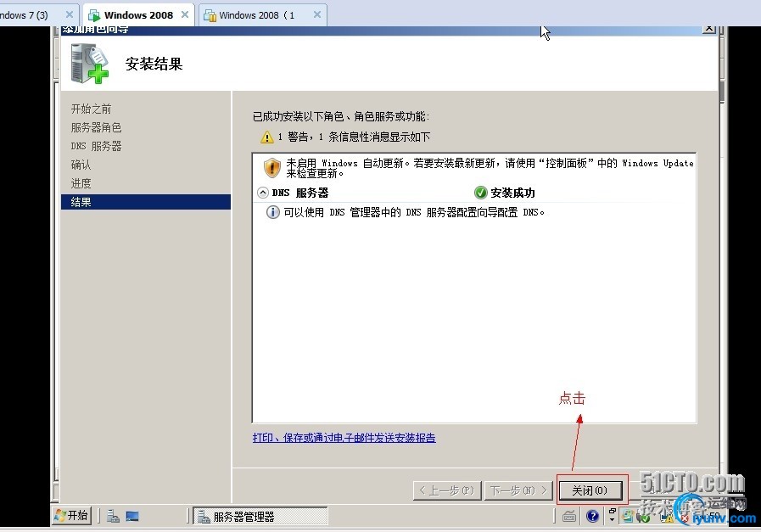Click the show-desktop chevron arrow in the taskbar
Viewport: 761px width, 532px height.
click(613, 519)
